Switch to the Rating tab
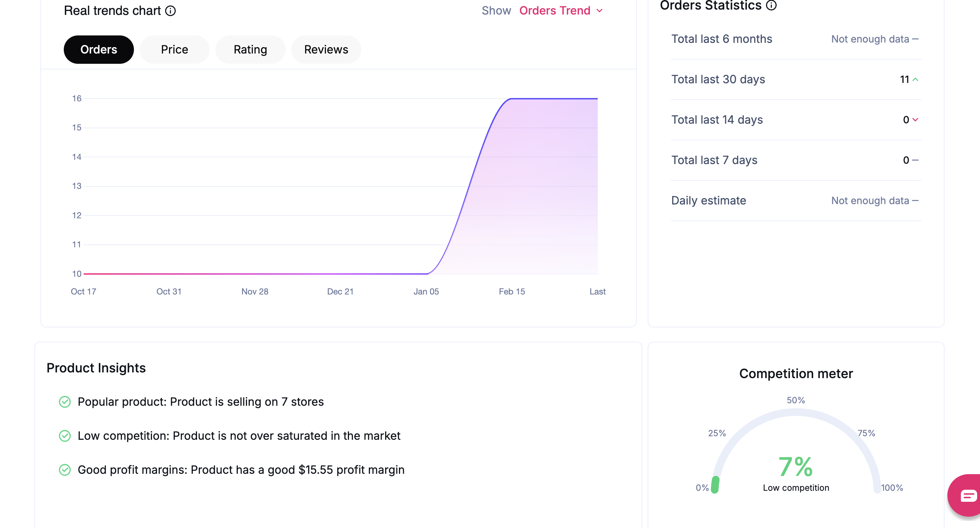This screenshot has width=980, height=528. click(x=250, y=49)
